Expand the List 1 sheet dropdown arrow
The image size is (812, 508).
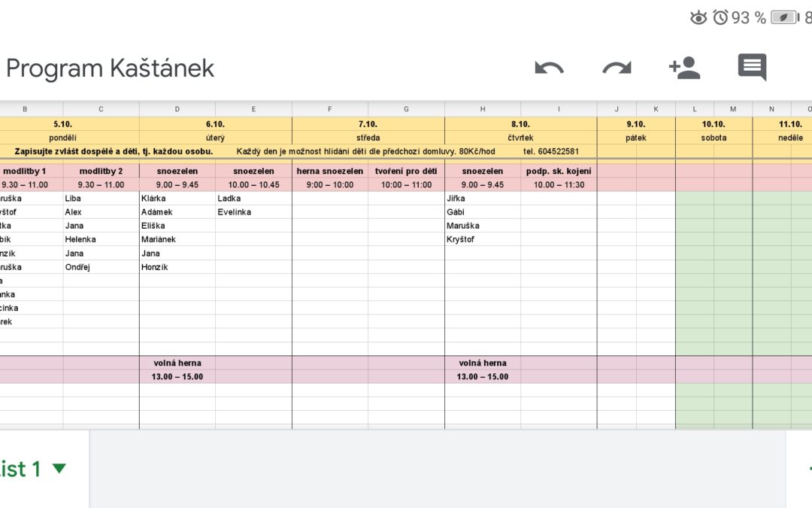(59, 468)
